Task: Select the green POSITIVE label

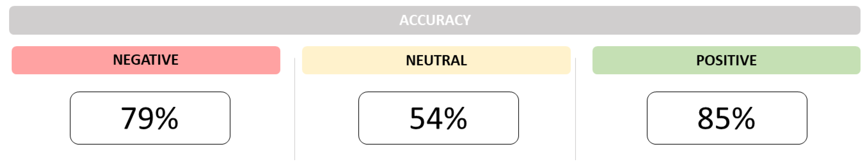Action: (727, 60)
